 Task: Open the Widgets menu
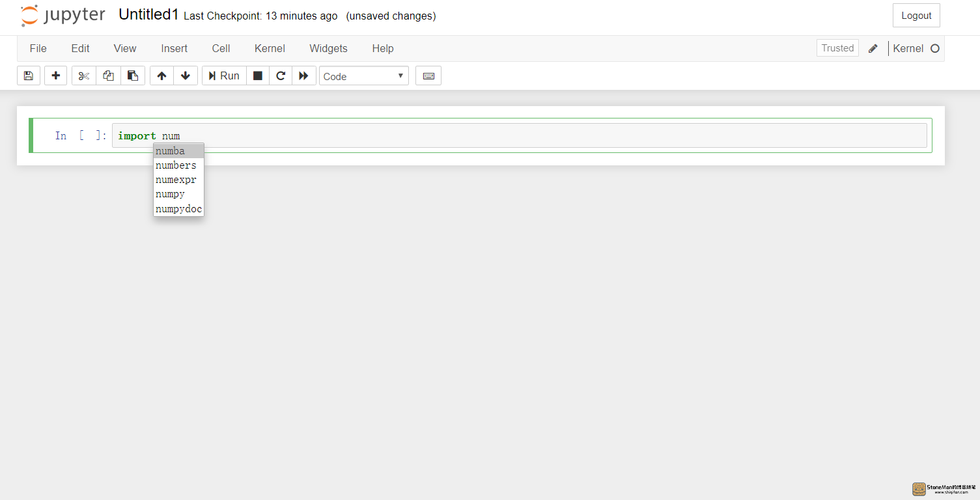[328, 48]
